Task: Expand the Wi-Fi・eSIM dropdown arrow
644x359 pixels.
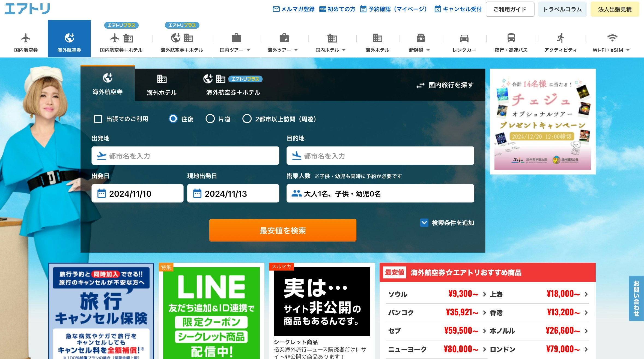Action: tap(628, 50)
